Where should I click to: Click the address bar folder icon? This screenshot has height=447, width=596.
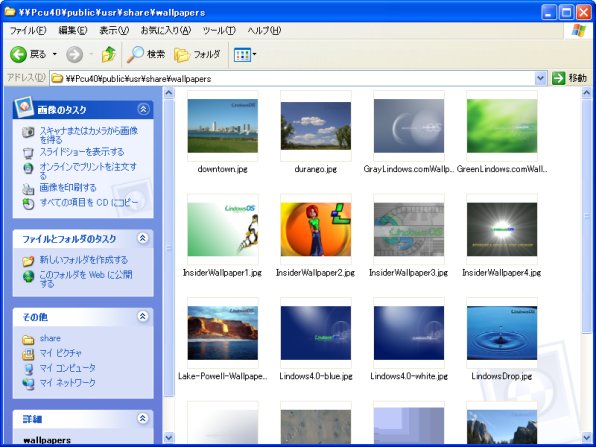pos(57,79)
